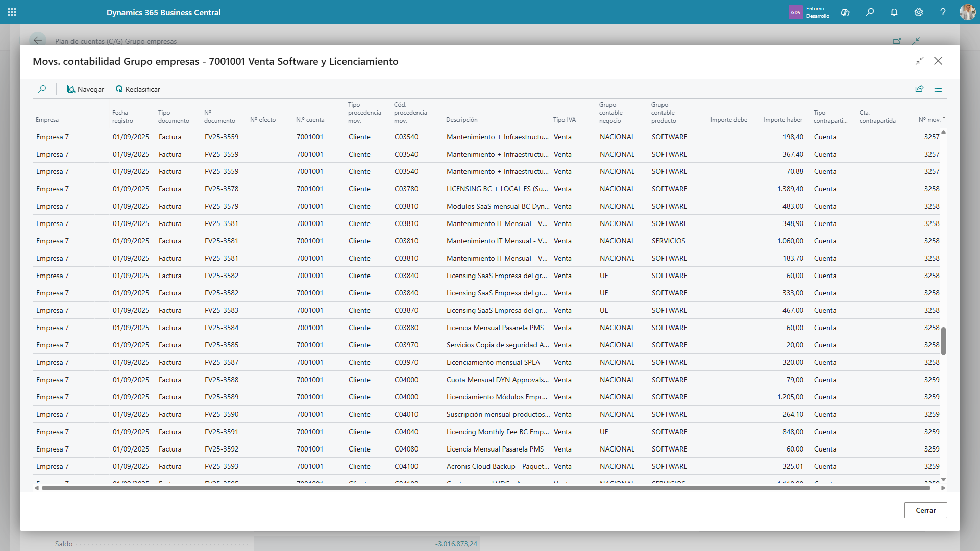
Task: Open the Fecha registro column header
Action: tap(123, 117)
